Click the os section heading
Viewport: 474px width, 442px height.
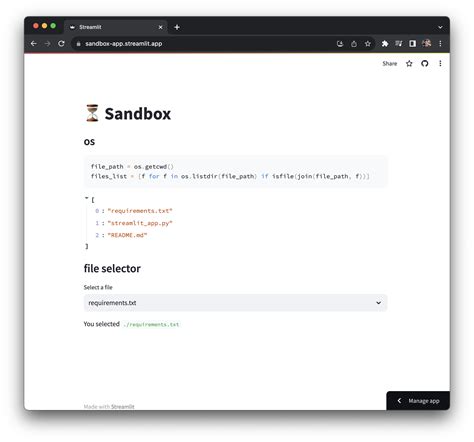89,142
